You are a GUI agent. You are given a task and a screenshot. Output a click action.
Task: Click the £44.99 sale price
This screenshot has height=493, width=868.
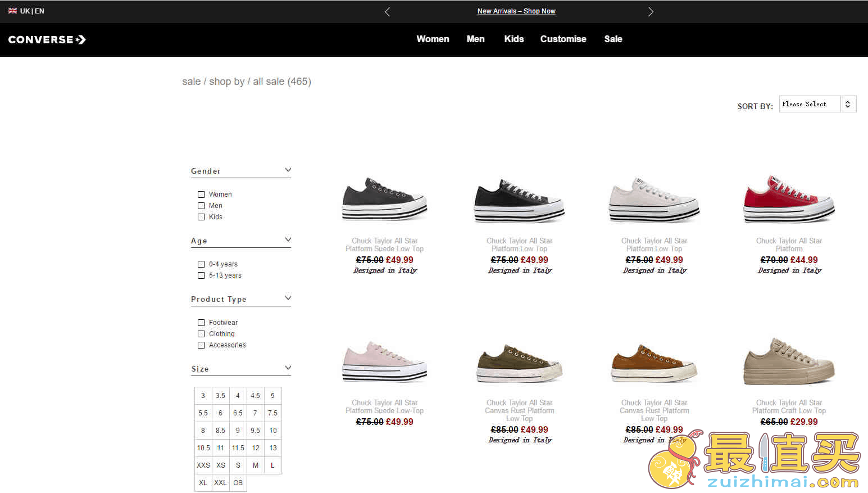(x=804, y=260)
